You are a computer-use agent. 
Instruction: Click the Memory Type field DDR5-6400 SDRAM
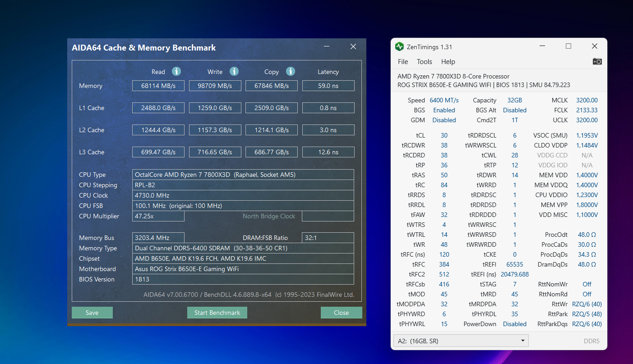[x=243, y=248]
